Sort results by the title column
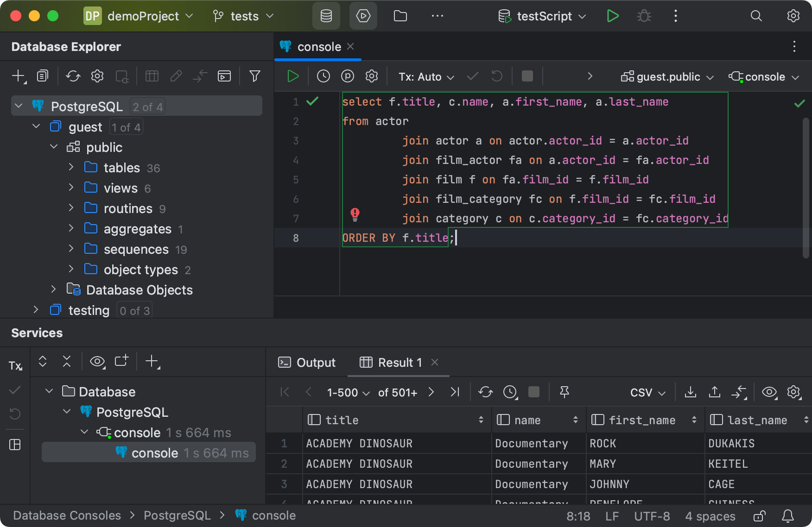 (x=481, y=420)
